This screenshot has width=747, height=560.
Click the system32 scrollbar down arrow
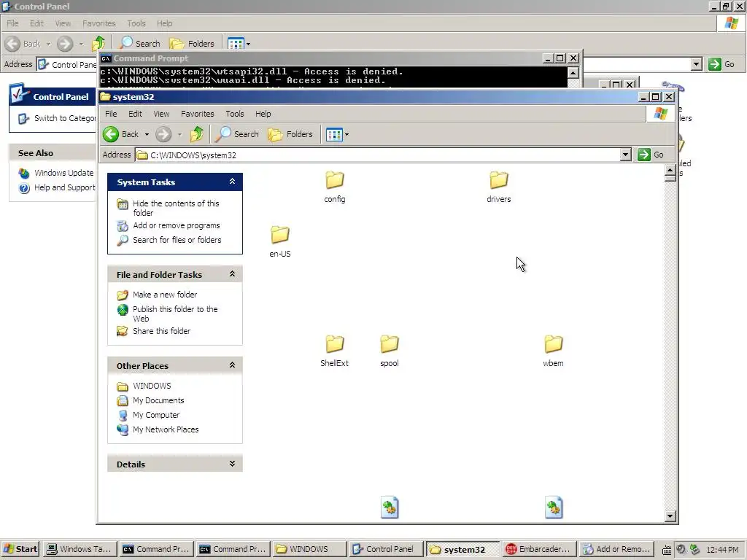click(670, 516)
